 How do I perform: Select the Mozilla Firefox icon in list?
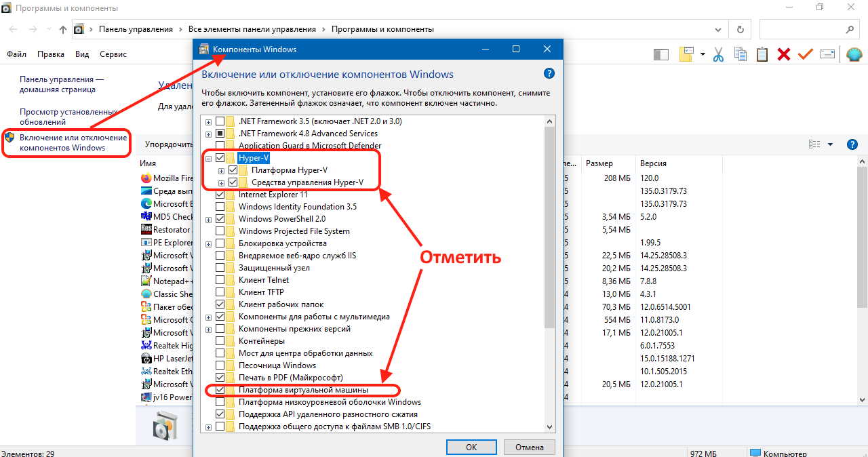coord(146,178)
